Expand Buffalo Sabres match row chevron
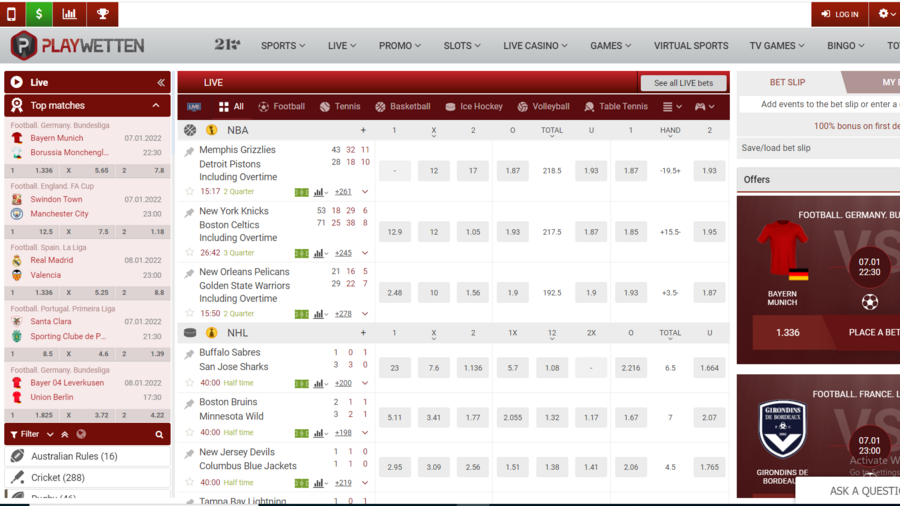 point(365,383)
